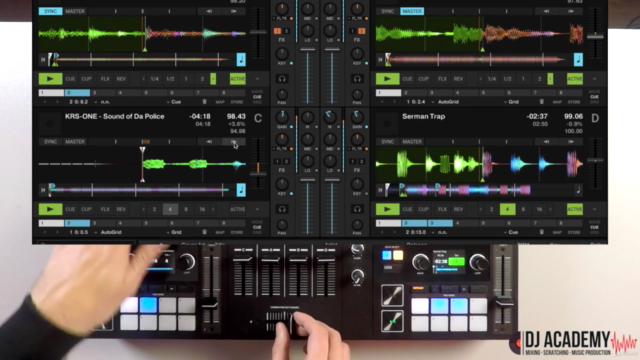Viewport: 640px width, 360px height.
Task: Click trash icon on top-left deck cue row
Action: click(x=204, y=101)
